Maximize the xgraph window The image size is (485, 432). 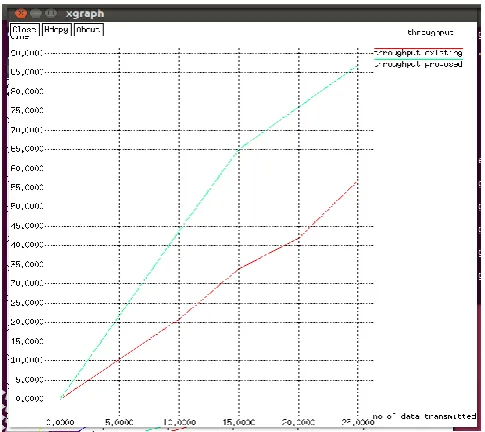click(51, 13)
